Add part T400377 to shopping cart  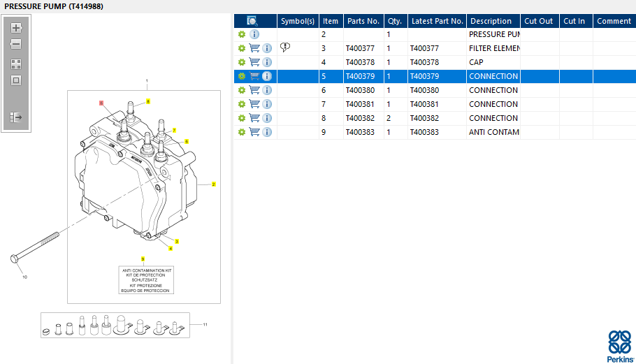pyautogui.click(x=254, y=48)
